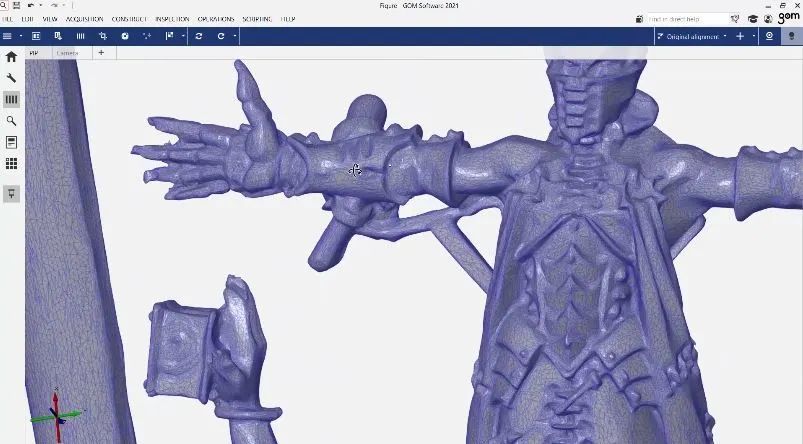Select the vertical bars icon in left sidebar
This screenshot has width=803, height=444.
tap(11, 99)
